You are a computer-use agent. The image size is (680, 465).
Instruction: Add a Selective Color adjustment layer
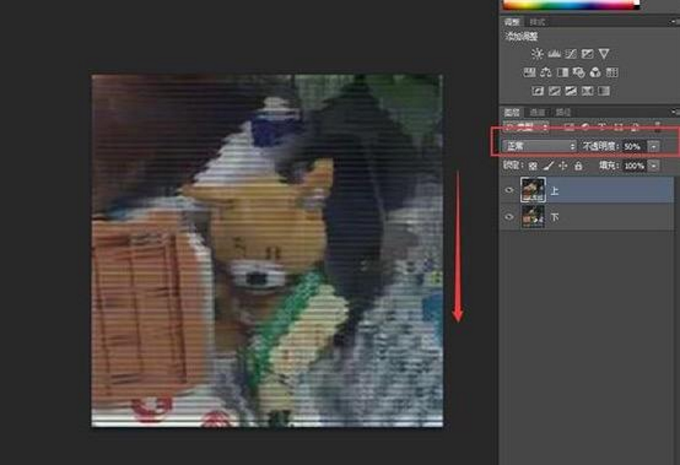(x=587, y=91)
